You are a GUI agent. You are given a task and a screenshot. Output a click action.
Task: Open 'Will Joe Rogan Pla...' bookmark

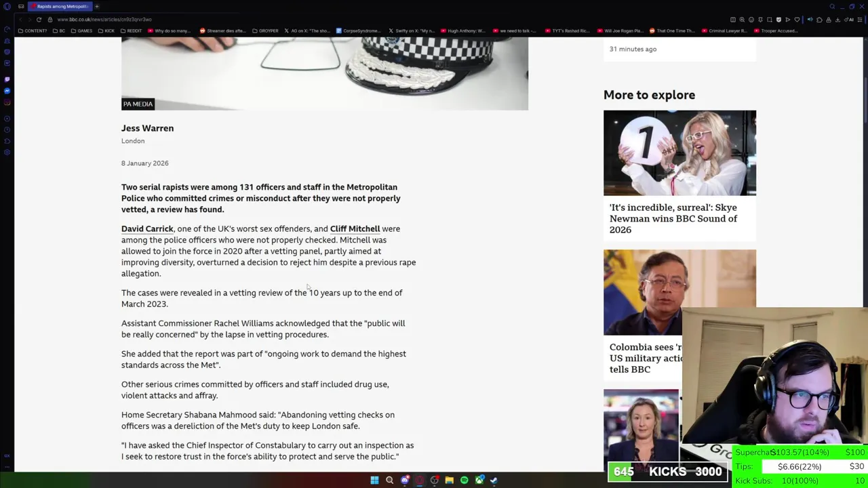[x=621, y=30]
